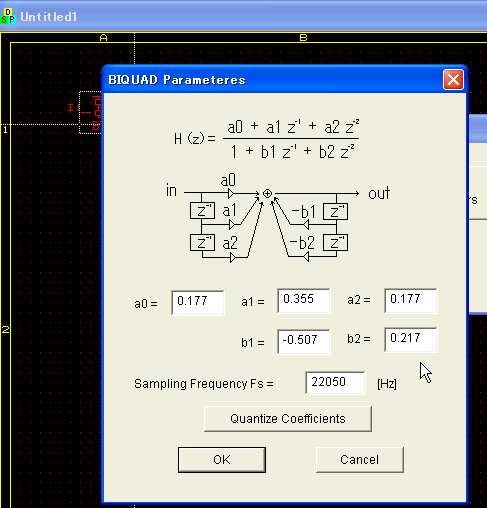
Task: Click the bottom-left z⁻¹ delay block
Action: tap(202, 242)
